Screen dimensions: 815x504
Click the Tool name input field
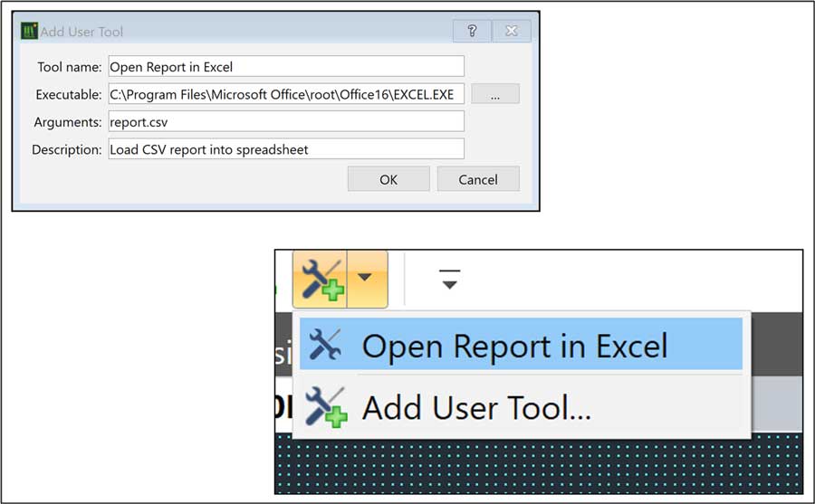(x=286, y=67)
